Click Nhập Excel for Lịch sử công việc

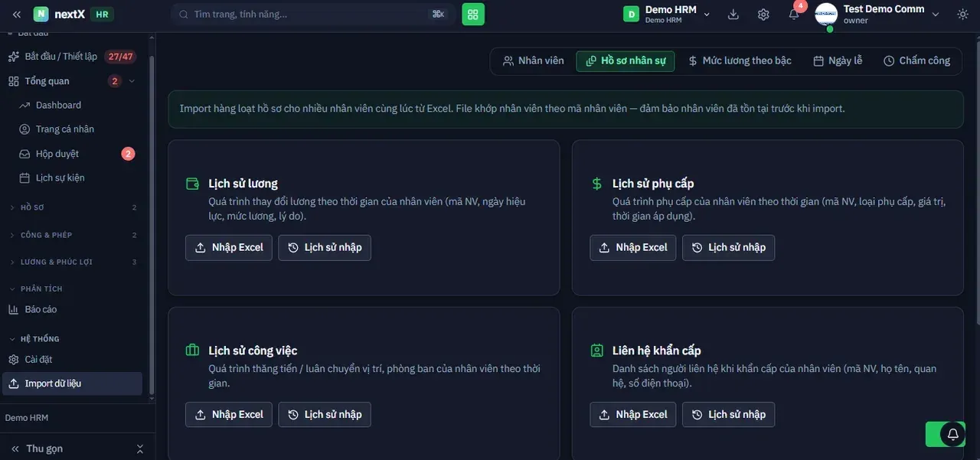229,414
